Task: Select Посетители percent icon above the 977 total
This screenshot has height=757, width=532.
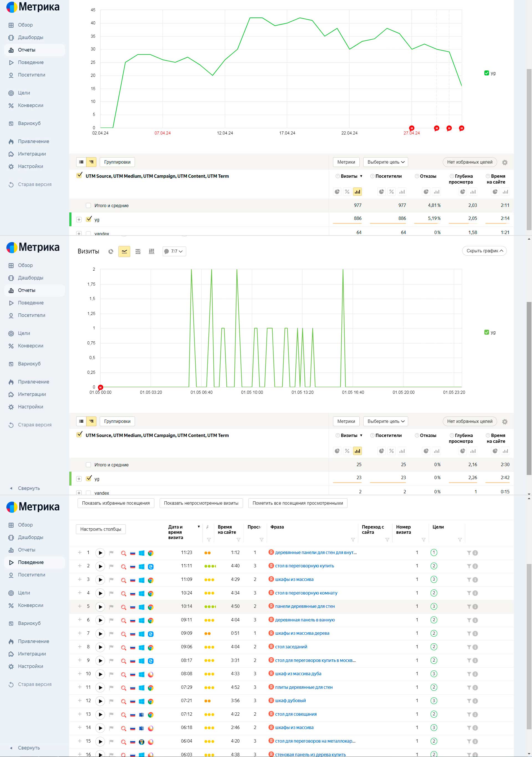Action: point(391,192)
